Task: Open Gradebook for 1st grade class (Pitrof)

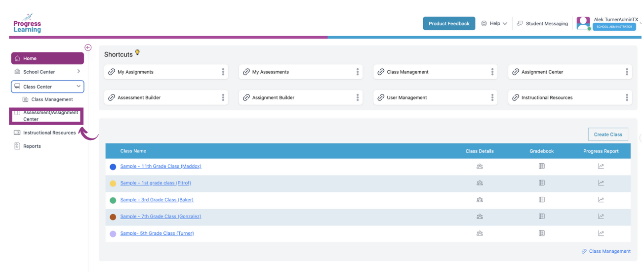Action: point(542,183)
